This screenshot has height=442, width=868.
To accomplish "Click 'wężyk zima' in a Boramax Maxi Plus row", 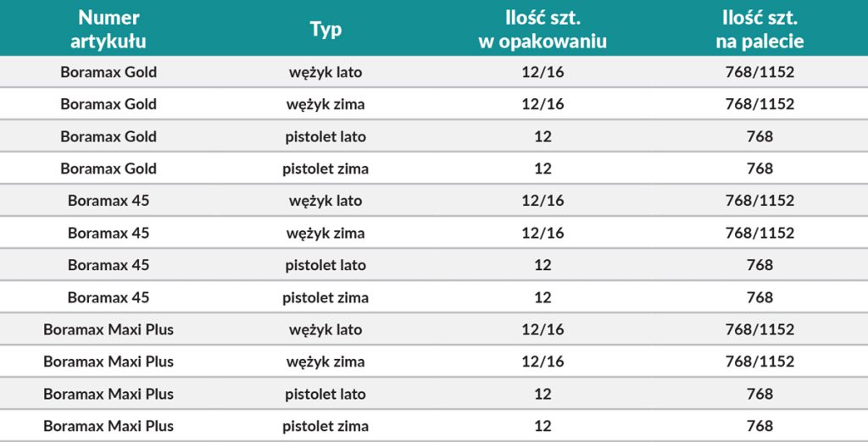I will [x=325, y=362].
